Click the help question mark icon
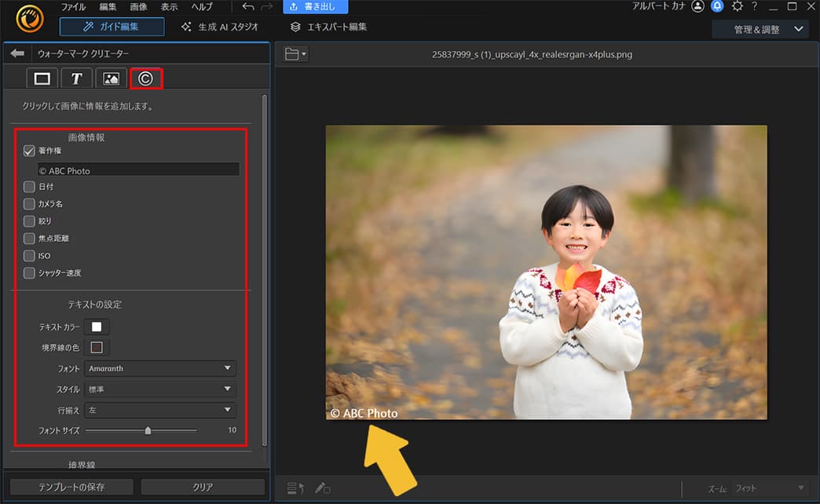Screen dimensions: 820x504 [754, 6]
